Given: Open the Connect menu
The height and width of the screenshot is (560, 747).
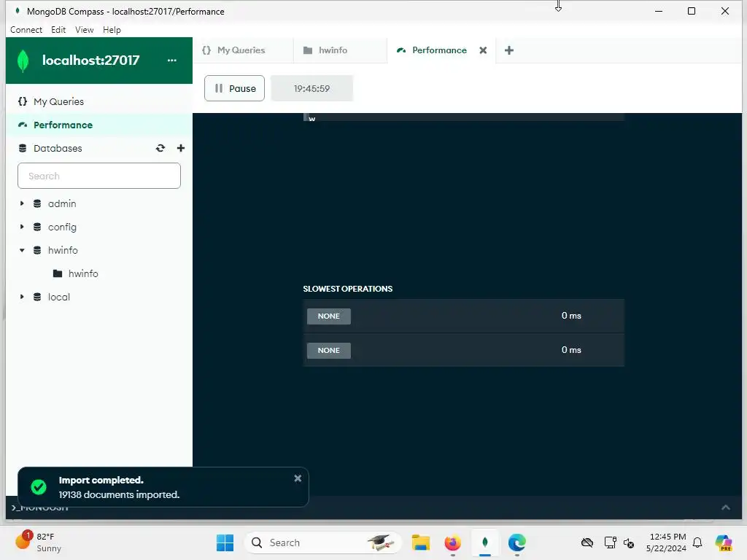Looking at the screenshot, I should 26,29.
